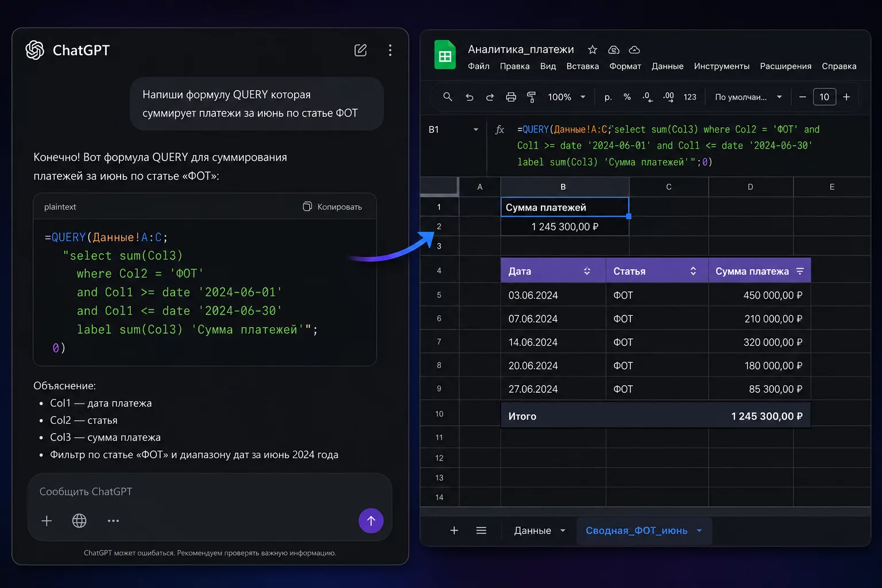
Task: Open the Данные menu
Action: [x=667, y=66]
